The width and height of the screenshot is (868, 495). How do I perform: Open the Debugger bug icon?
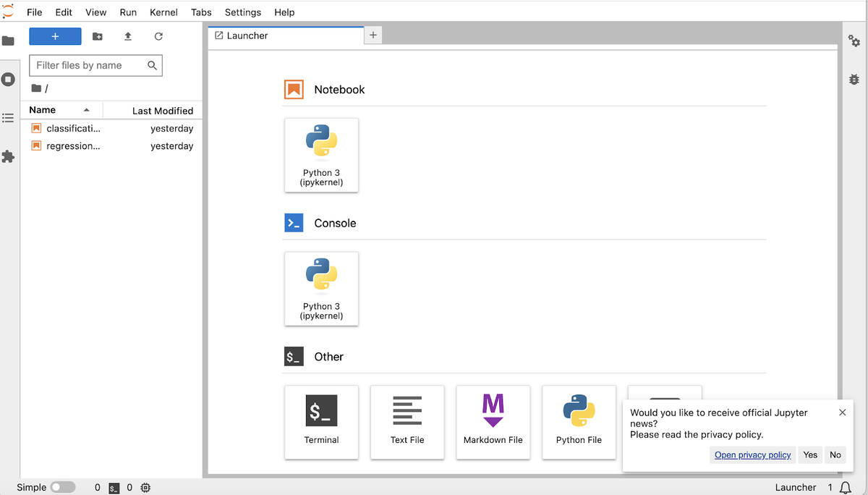tap(854, 80)
